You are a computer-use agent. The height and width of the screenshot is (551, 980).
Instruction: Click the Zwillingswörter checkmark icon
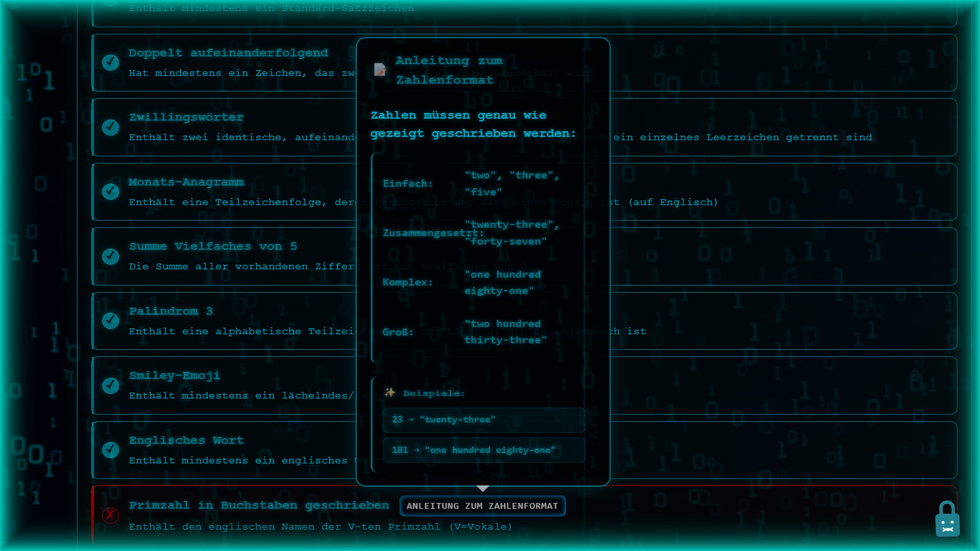click(110, 127)
